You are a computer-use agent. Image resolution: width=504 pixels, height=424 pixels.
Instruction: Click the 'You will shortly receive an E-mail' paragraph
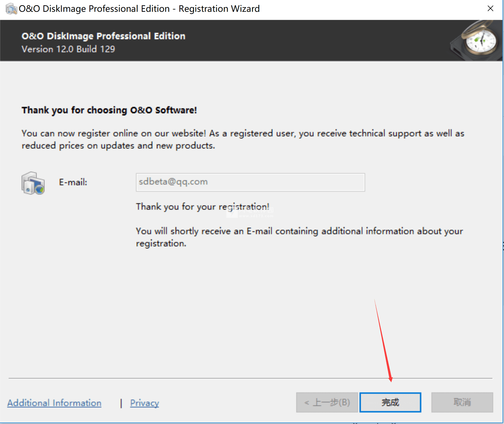[x=299, y=237]
